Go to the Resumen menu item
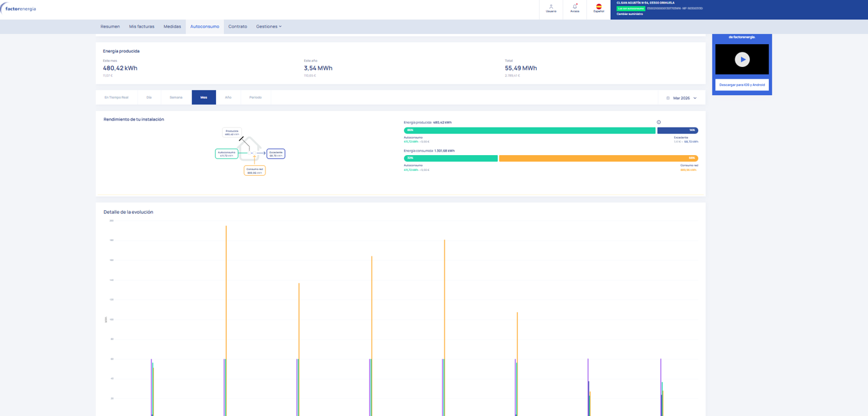The image size is (868, 416). pyautogui.click(x=110, y=26)
